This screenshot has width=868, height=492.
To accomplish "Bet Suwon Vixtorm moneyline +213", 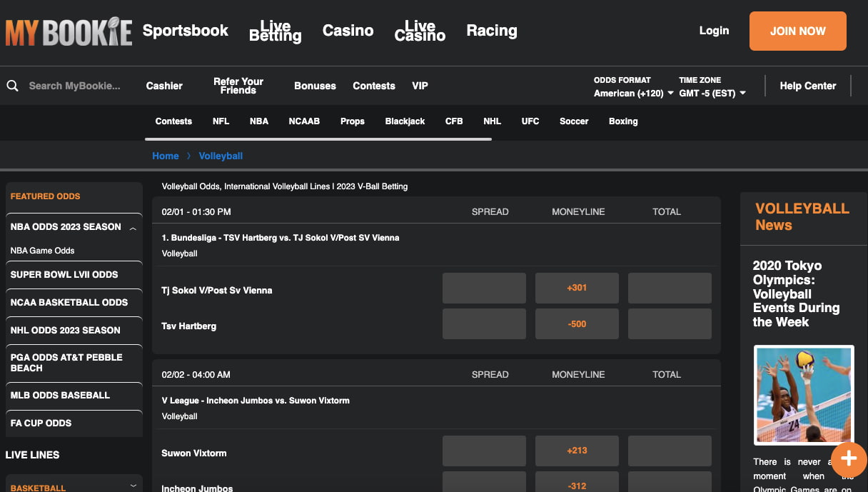I will point(577,451).
